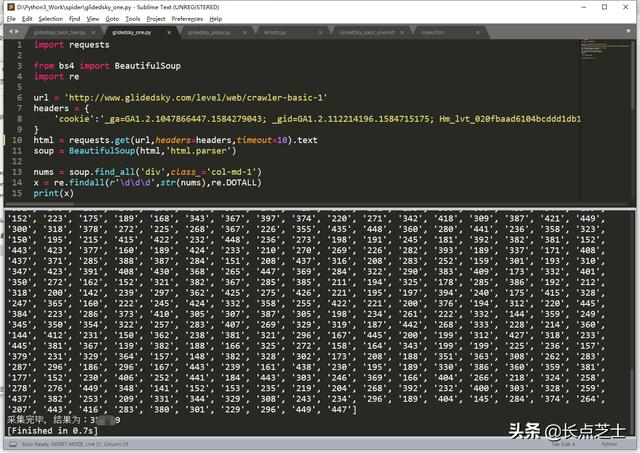Close the glidedsky_basic_two.py tab
This screenshot has width=640, height=453.
(93, 32)
